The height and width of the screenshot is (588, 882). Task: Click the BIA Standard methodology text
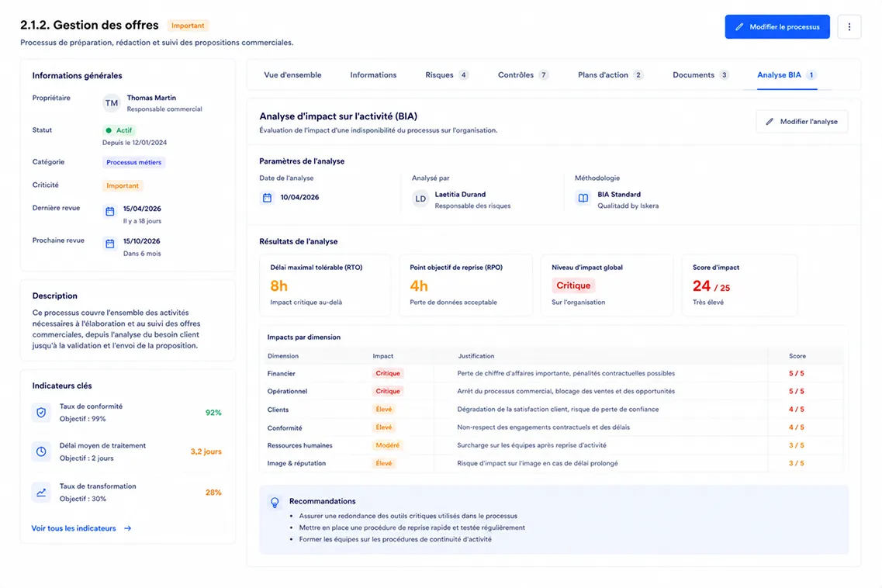coord(619,194)
